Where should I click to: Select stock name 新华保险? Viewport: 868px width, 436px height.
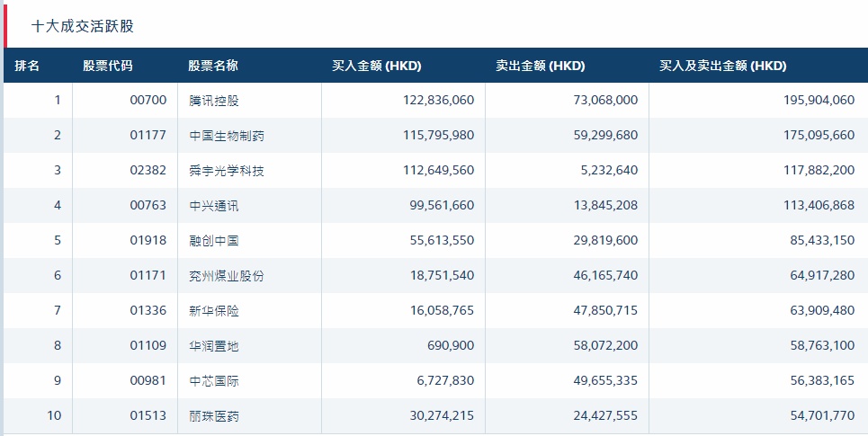pyautogui.click(x=214, y=310)
